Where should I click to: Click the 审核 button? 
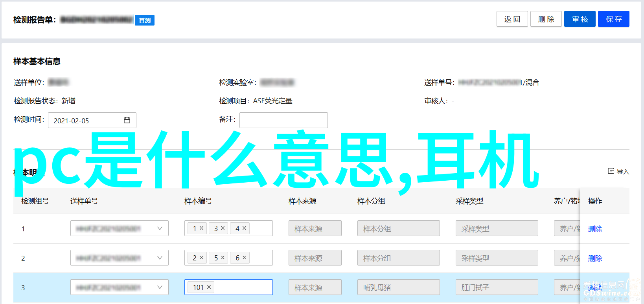pyautogui.click(x=580, y=19)
